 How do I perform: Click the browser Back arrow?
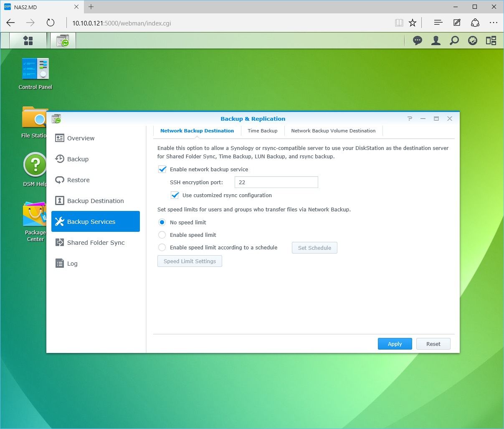pyautogui.click(x=11, y=23)
